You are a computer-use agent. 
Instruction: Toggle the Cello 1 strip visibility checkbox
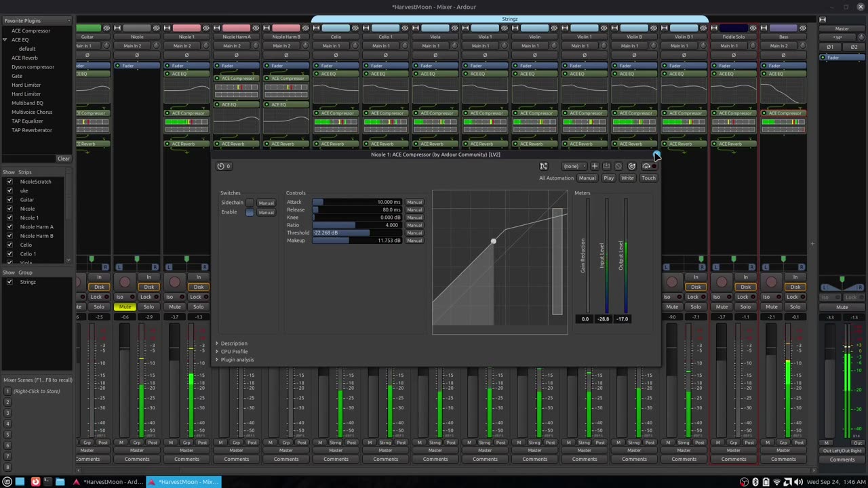coord(9,254)
